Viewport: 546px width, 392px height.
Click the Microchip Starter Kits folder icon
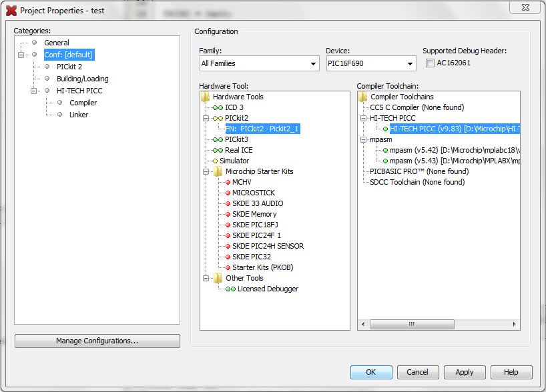point(218,171)
